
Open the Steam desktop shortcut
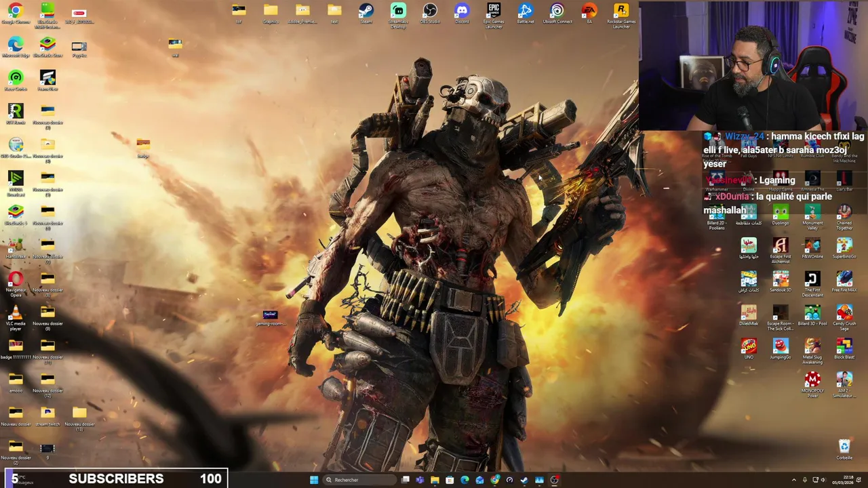click(x=366, y=14)
